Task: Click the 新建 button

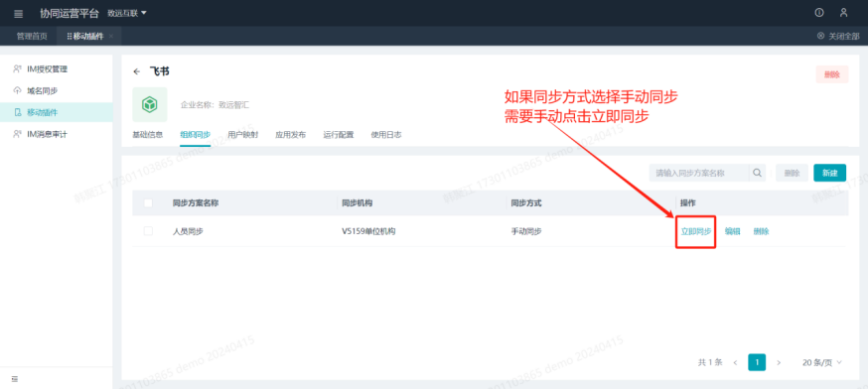Action: click(x=830, y=173)
